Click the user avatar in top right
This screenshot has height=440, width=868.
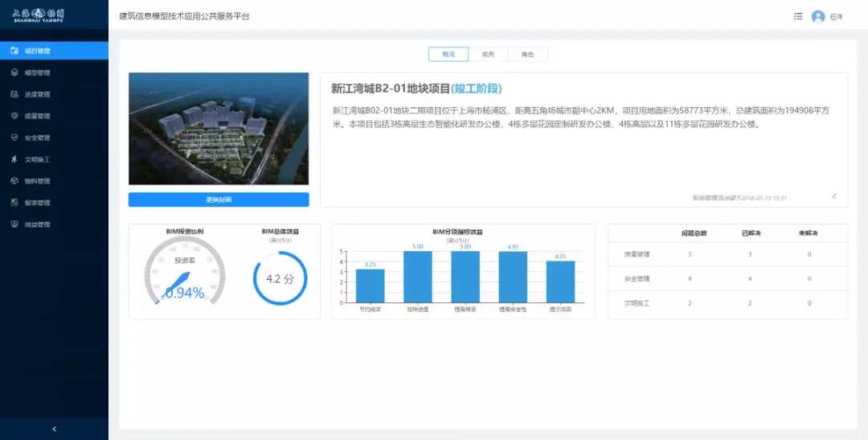[x=818, y=16]
